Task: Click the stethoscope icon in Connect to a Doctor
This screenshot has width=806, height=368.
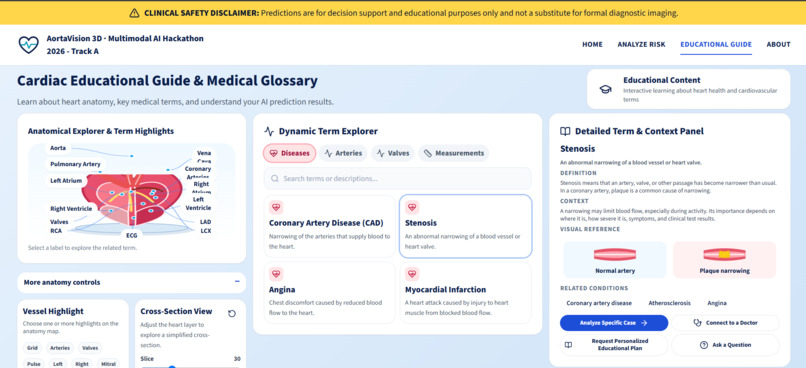Action: click(x=697, y=323)
